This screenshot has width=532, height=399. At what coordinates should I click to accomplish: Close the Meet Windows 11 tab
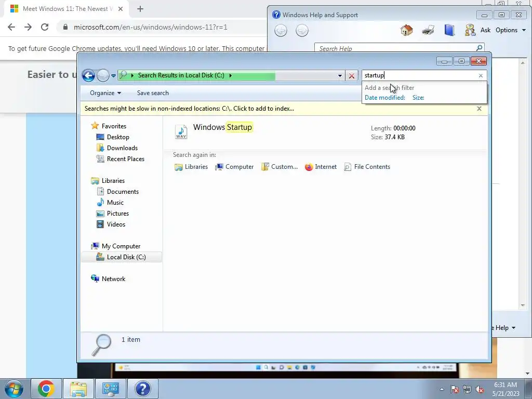[x=121, y=9]
